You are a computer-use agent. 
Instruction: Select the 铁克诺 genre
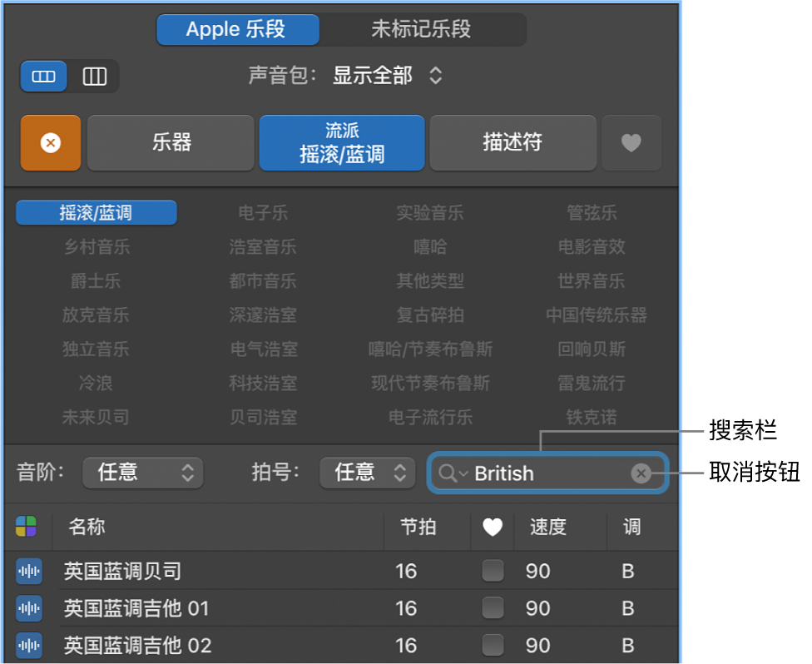592,418
